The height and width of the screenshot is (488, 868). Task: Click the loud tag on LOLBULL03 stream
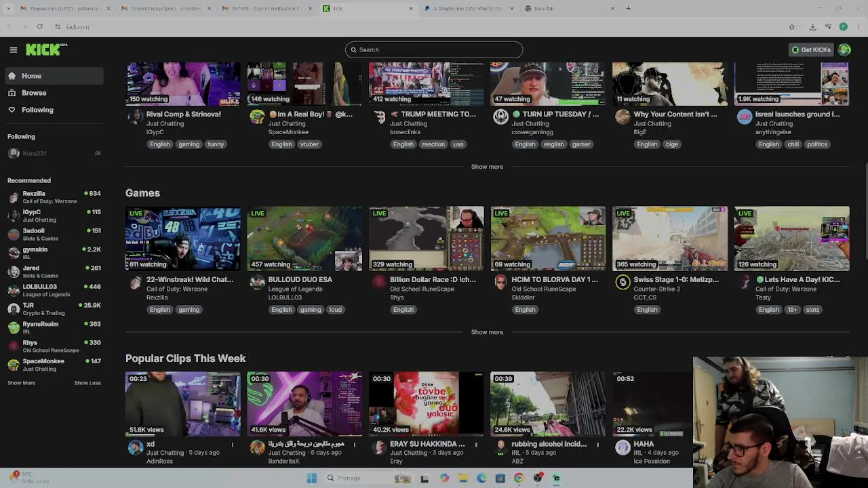click(336, 310)
